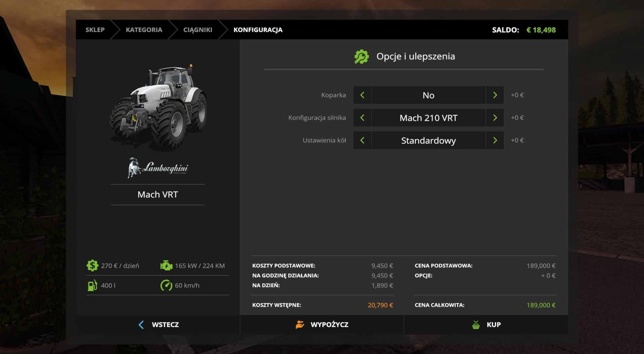The image size is (644, 354).
Task: Click KUP to buy the tractor
Action: pos(486,324)
